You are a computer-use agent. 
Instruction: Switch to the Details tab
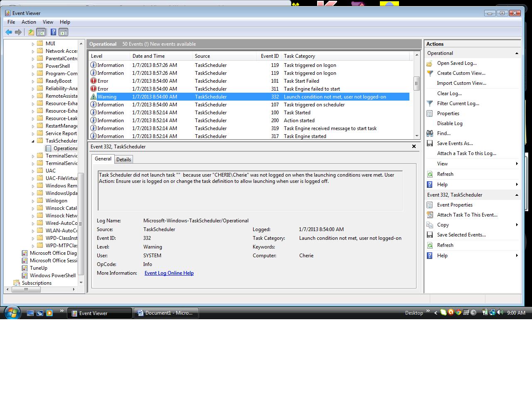(123, 160)
